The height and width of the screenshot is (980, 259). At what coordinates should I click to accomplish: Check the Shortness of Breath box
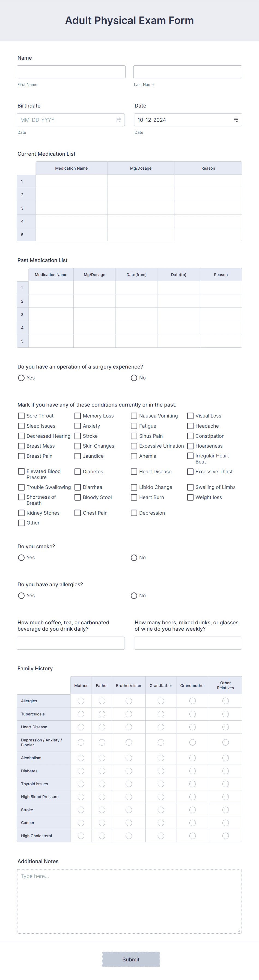click(21, 497)
